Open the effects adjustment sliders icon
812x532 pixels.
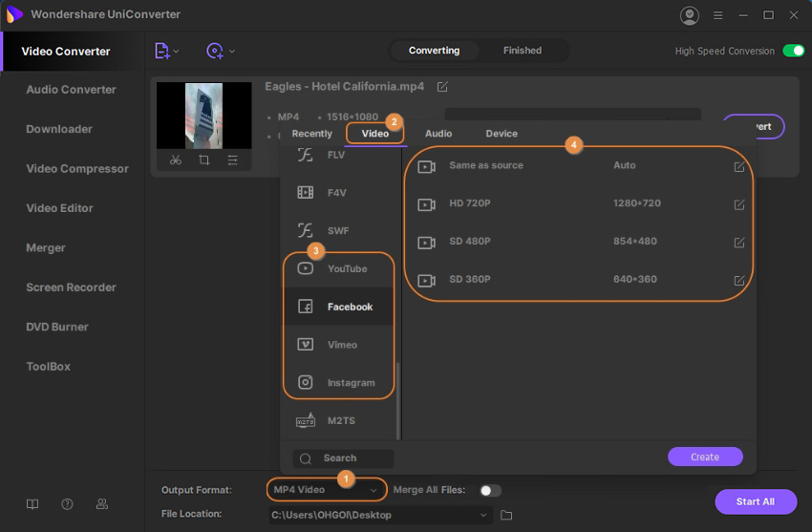[x=232, y=160]
